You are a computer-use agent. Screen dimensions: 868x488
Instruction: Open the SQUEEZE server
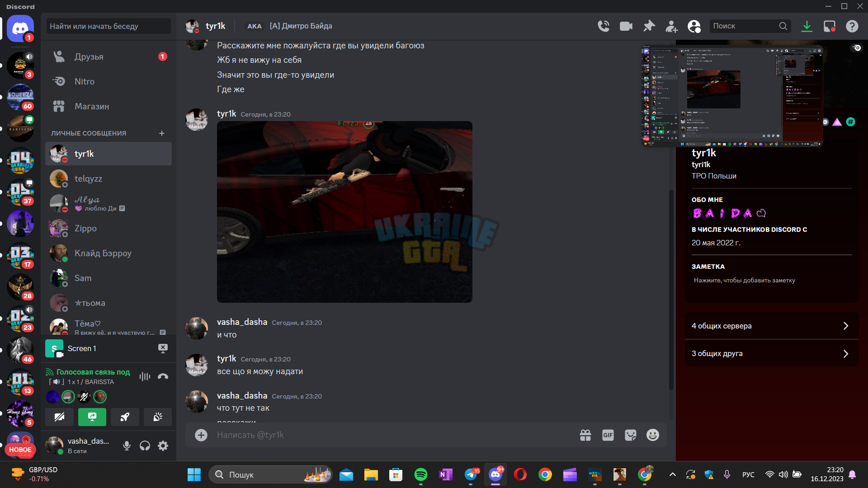20,97
